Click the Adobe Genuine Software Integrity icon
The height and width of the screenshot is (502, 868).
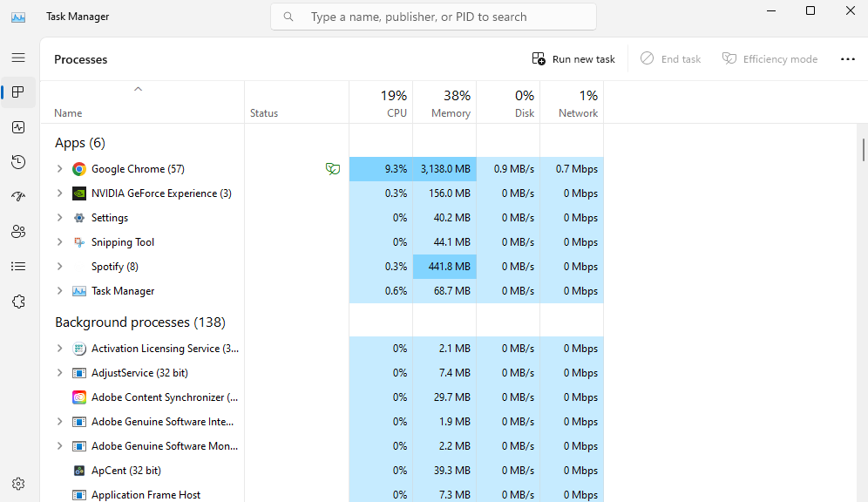[79, 422]
